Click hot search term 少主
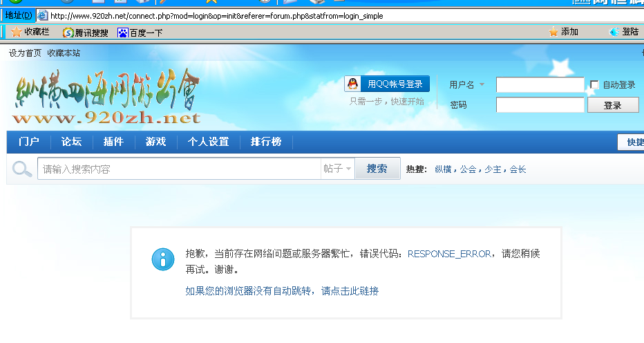The width and height of the screenshot is (644, 343). pos(493,169)
